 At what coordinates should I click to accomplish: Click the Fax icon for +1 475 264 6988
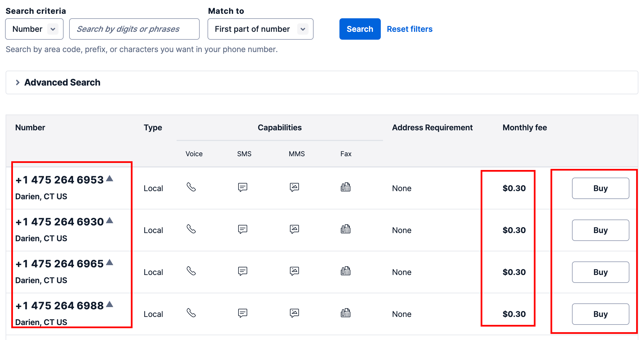tap(346, 313)
